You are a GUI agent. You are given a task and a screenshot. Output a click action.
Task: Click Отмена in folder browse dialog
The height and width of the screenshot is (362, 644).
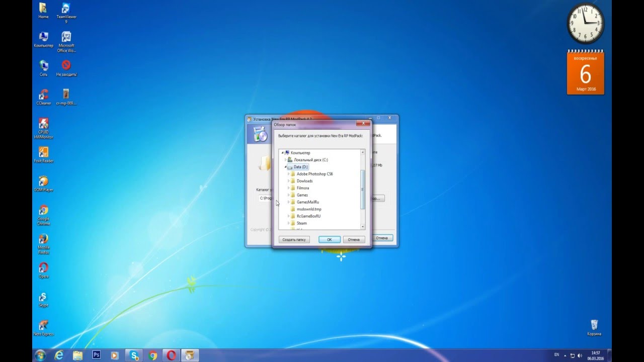[354, 239]
